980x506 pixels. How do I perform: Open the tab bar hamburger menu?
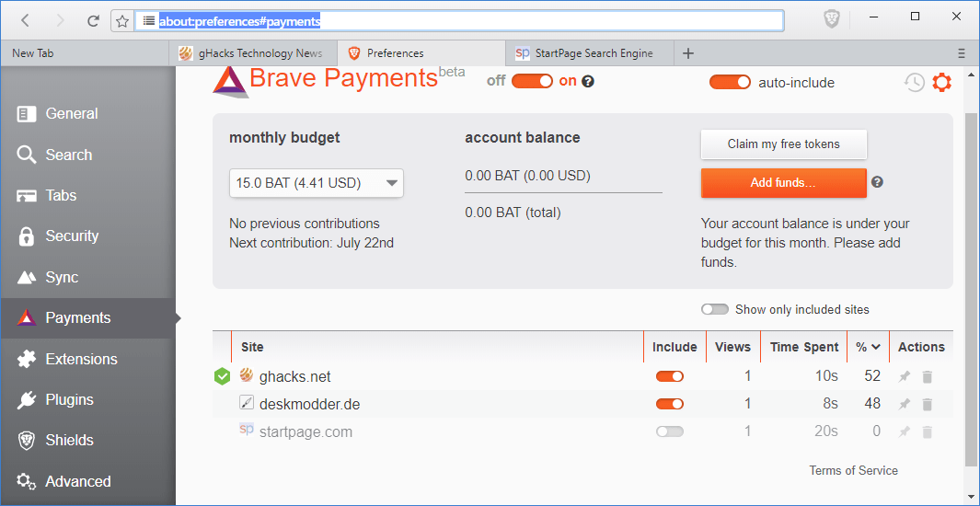(962, 53)
